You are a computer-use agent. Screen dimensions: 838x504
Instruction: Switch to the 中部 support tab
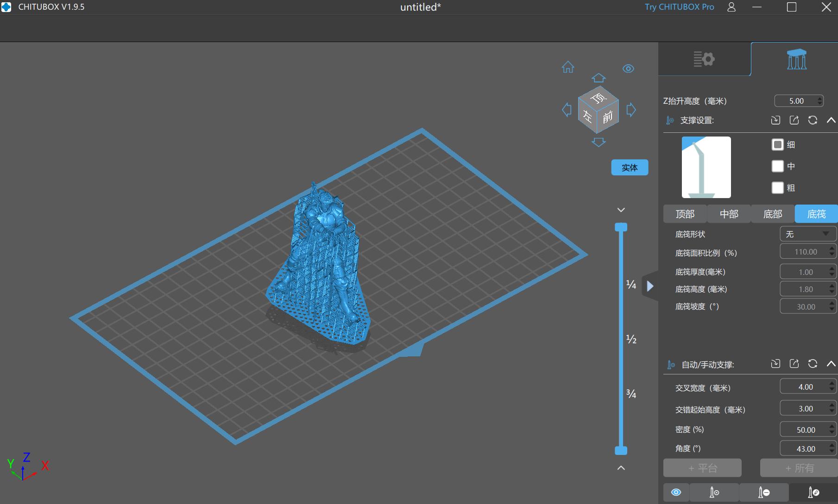pyautogui.click(x=729, y=214)
